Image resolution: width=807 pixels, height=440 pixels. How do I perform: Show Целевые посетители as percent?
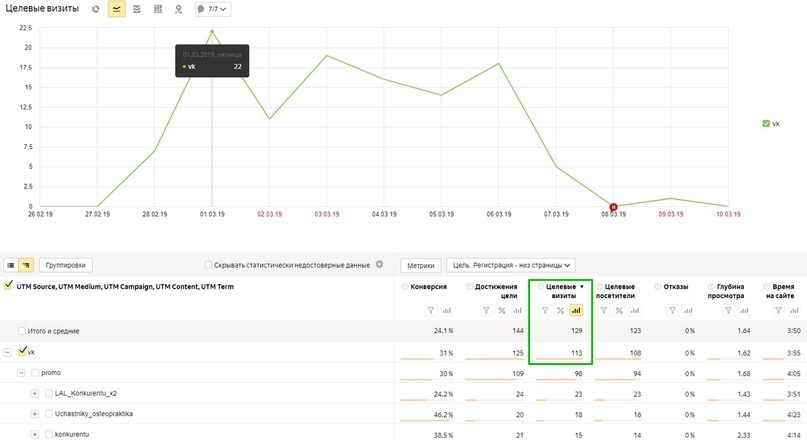pos(619,310)
